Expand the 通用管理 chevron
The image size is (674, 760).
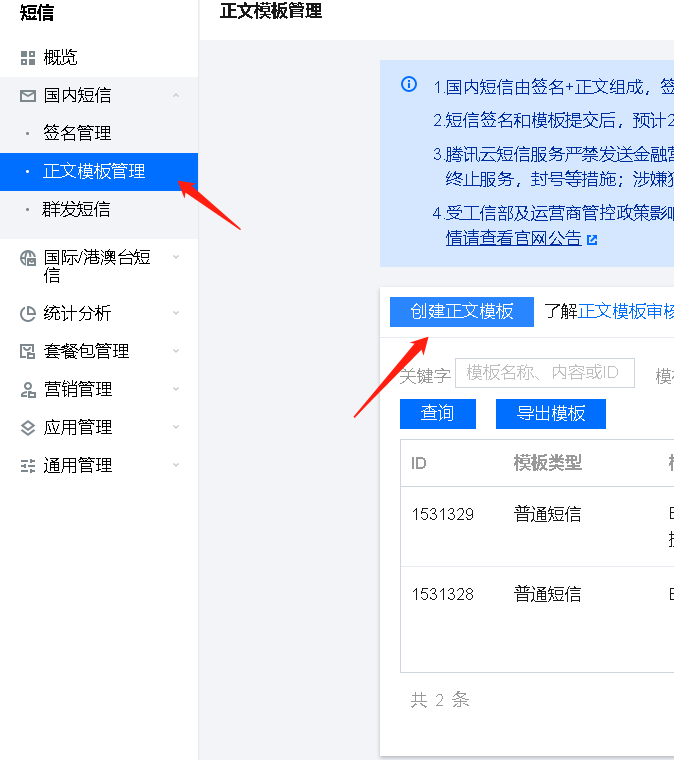pyautogui.click(x=176, y=465)
